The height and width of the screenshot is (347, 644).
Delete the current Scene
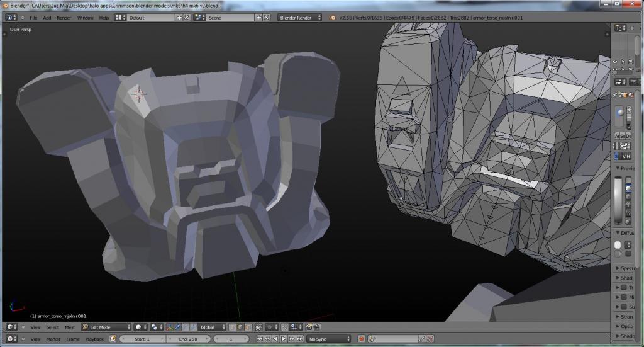[x=267, y=18]
